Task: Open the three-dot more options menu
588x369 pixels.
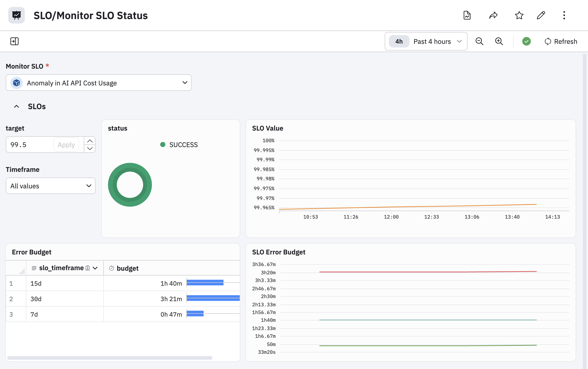Action: pos(564,15)
